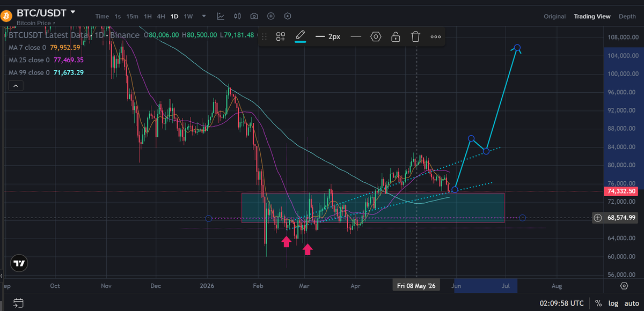Delete drawing with trash icon
The width and height of the screenshot is (644, 311).
pos(415,36)
